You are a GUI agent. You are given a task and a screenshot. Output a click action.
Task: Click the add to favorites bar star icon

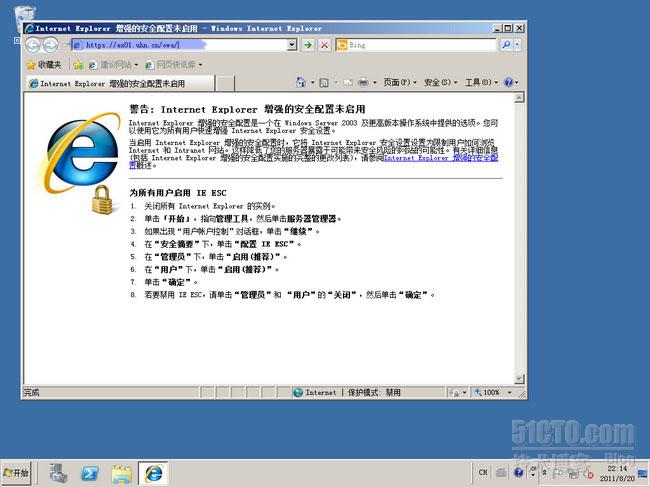pos(78,65)
